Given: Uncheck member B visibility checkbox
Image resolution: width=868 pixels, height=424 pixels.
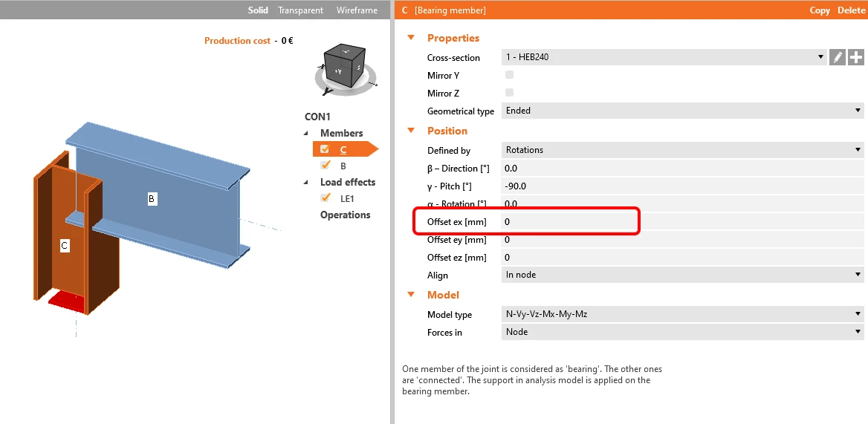Looking at the screenshot, I should click(325, 165).
